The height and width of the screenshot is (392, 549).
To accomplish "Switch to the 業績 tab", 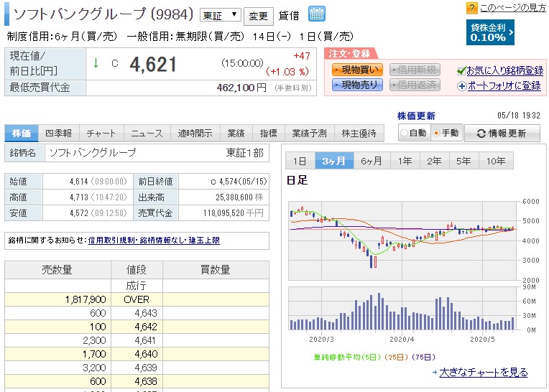I will pyautogui.click(x=236, y=134).
